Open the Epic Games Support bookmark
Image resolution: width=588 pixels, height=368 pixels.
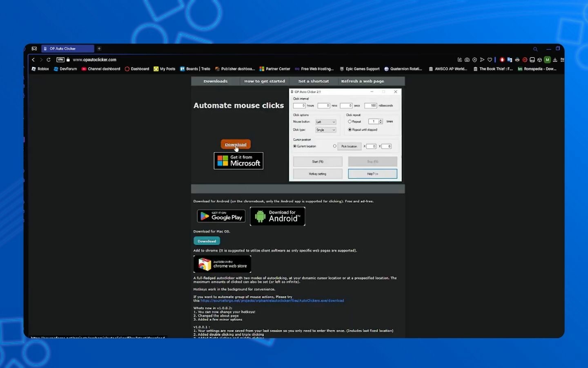point(359,69)
